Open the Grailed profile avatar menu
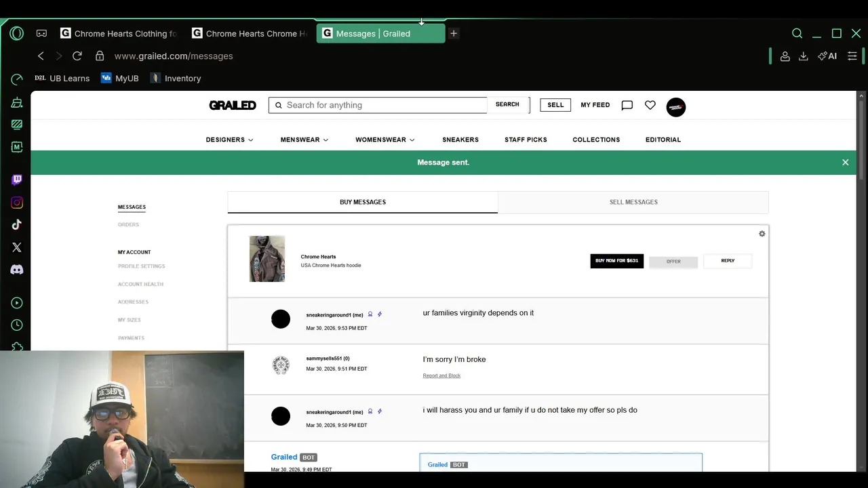The height and width of the screenshot is (488, 868). point(676,107)
